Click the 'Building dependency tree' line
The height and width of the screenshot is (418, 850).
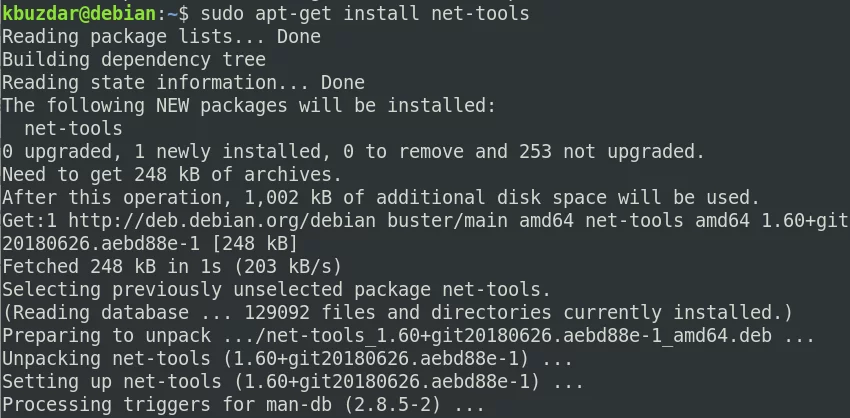coord(134,60)
